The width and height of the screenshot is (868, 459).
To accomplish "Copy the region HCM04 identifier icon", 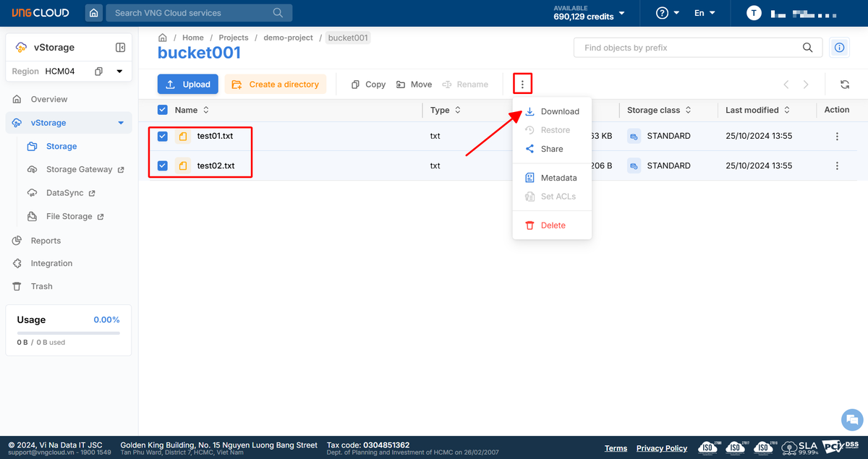I will (x=99, y=72).
